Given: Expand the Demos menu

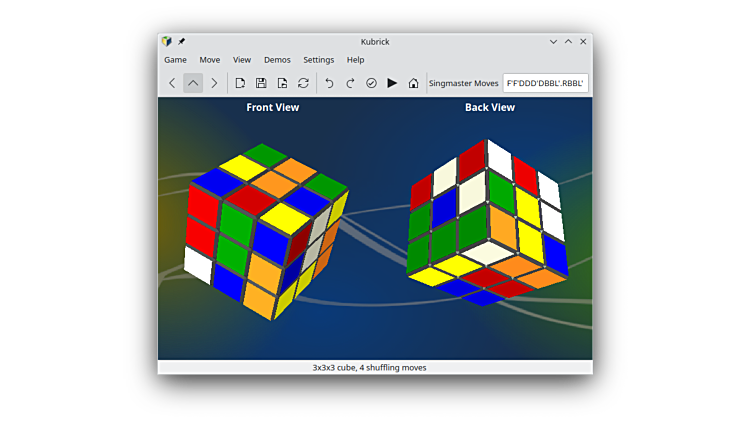Looking at the screenshot, I should 277,60.
